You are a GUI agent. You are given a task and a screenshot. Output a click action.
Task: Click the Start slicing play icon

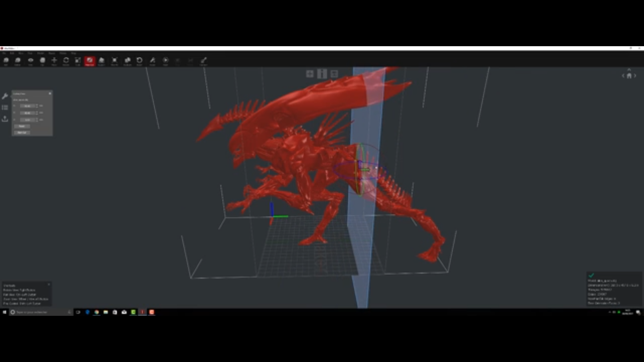(x=165, y=61)
